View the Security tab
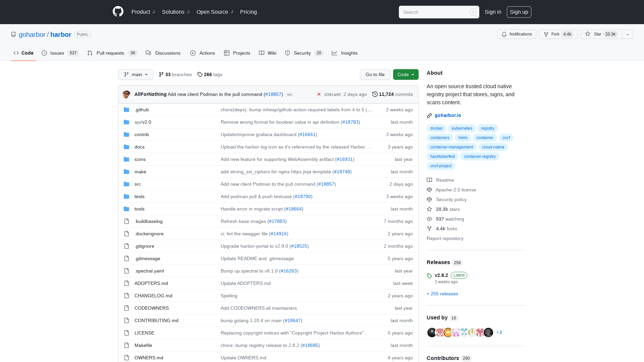The width and height of the screenshot is (644, 362). [304, 53]
